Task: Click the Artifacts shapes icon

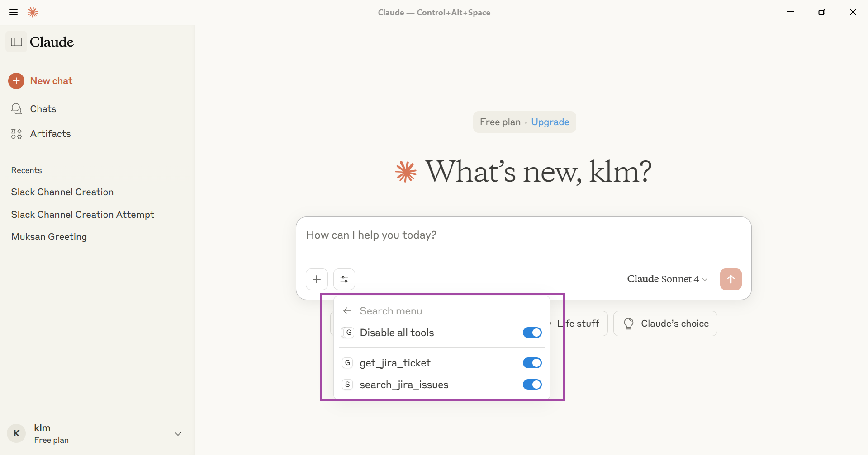Action: click(x=16, y=134)
